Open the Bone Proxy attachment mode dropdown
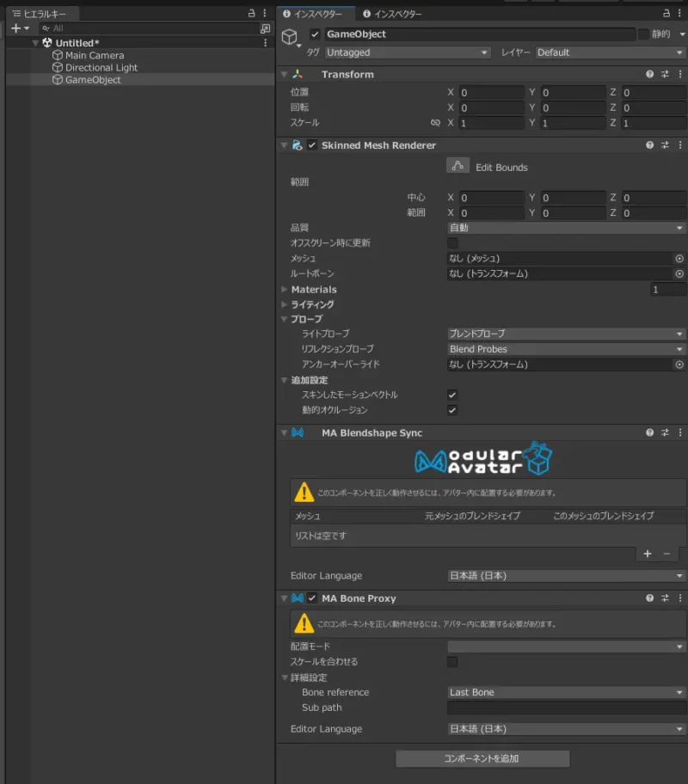 coord(567,646)
